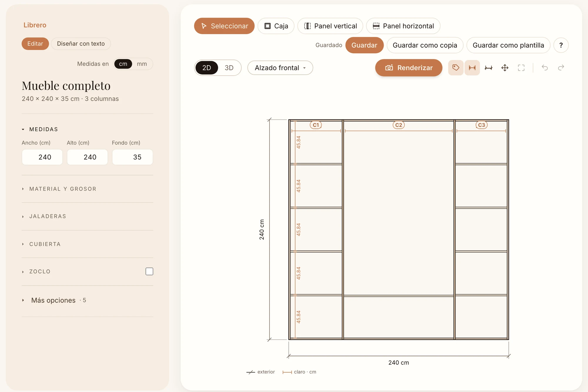Screen dimensions: 588x392
Task: Switch to 3D view
Action: [x=229, y=68]
